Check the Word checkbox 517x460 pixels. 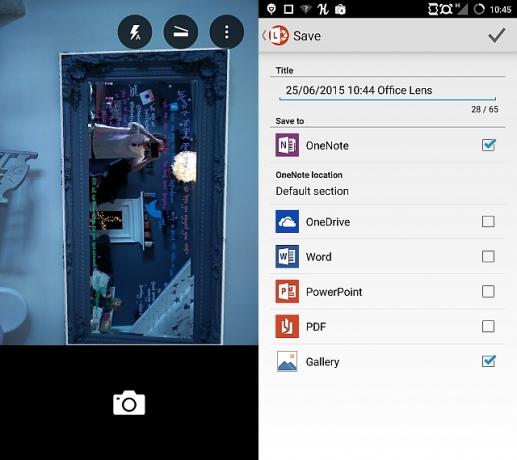[x=488, y=256]
